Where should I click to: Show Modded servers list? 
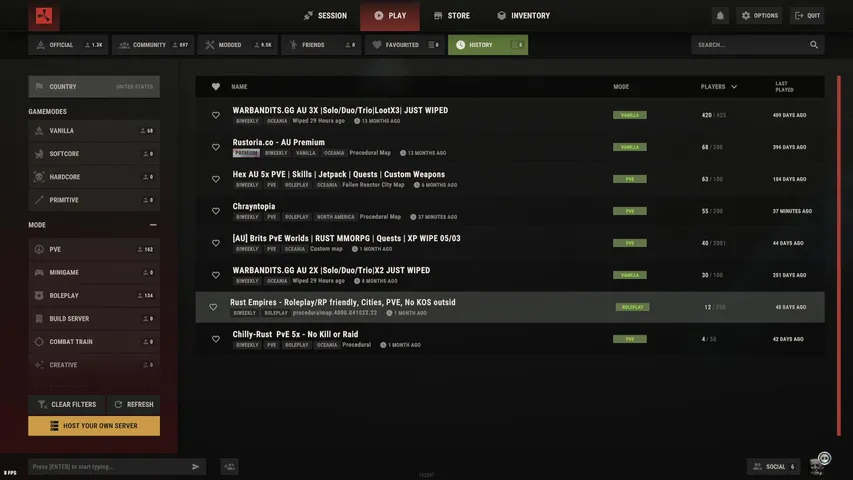[x=238, y=45]
